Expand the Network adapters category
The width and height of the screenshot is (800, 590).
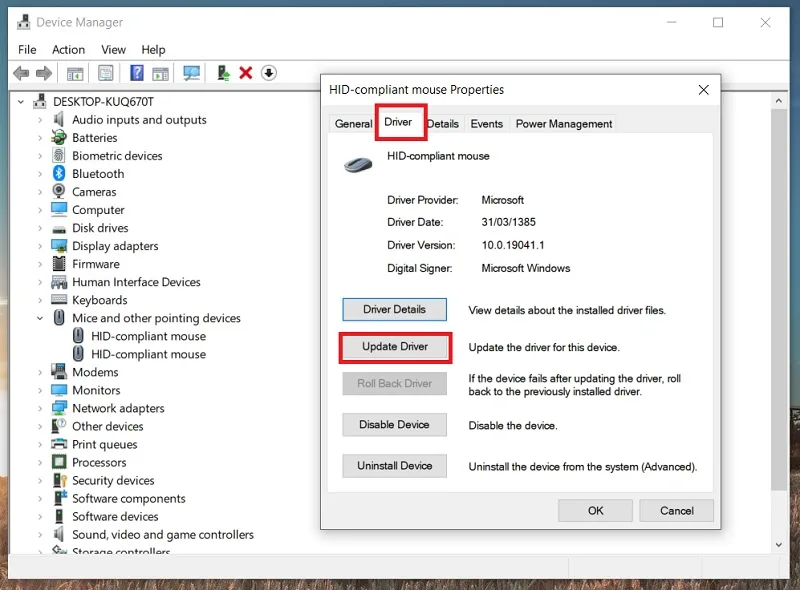[x=40, y=408]
